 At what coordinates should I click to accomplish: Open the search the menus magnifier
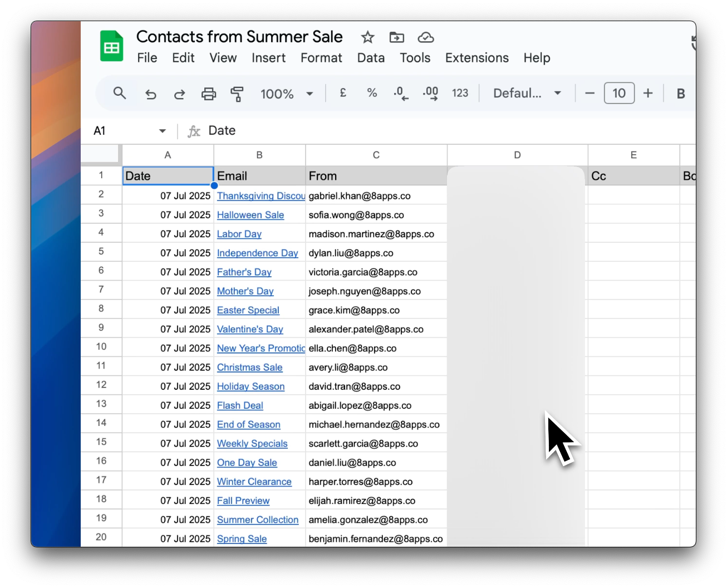point(120,93)
